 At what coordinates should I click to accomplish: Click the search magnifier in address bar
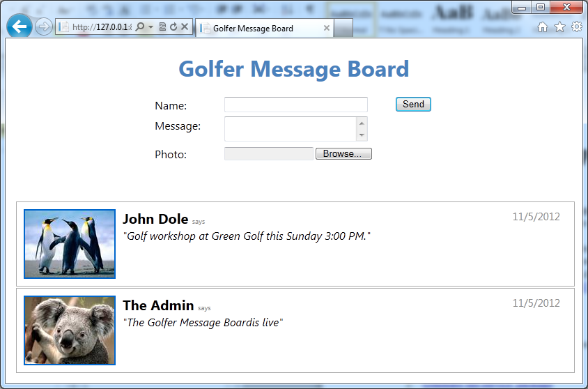(x=140, y=26)
